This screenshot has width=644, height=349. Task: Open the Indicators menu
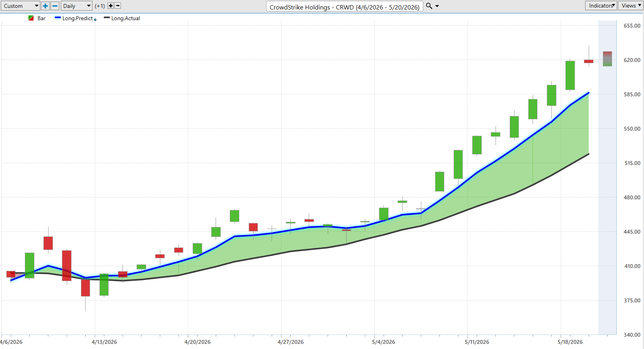(601, 6)
